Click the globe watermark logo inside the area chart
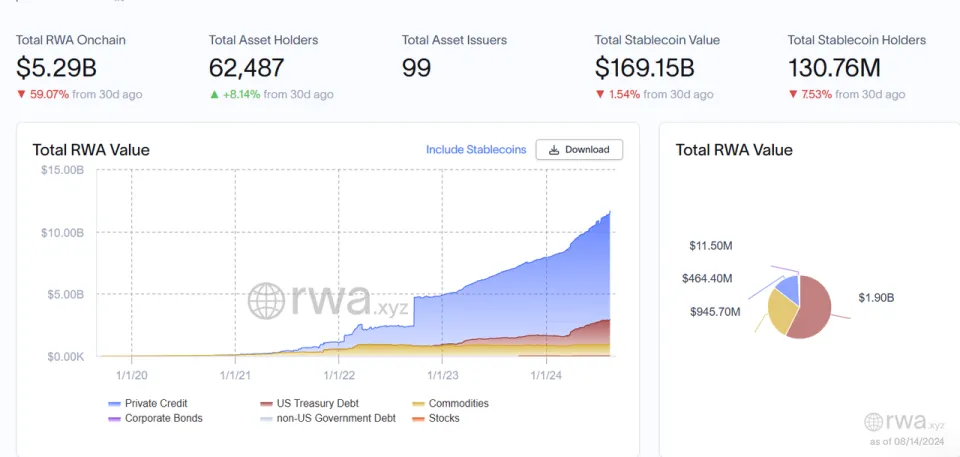This screenshot has height=457, width=960. point(268,301)
